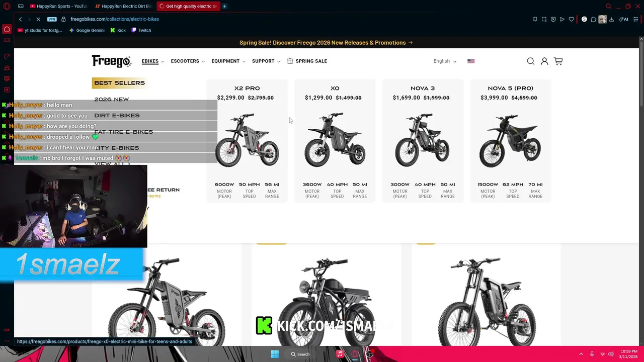Expand the EBIKES menu

[x=153, y=61]
